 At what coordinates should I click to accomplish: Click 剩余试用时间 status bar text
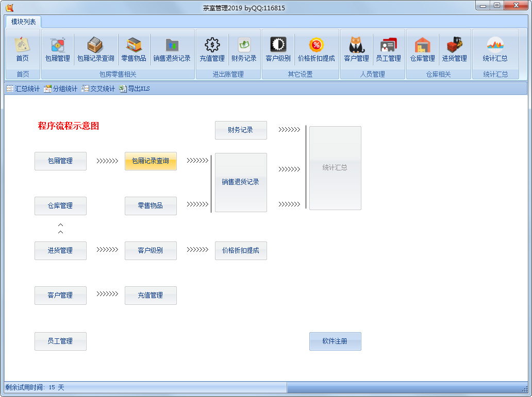(x=35, y=387)
